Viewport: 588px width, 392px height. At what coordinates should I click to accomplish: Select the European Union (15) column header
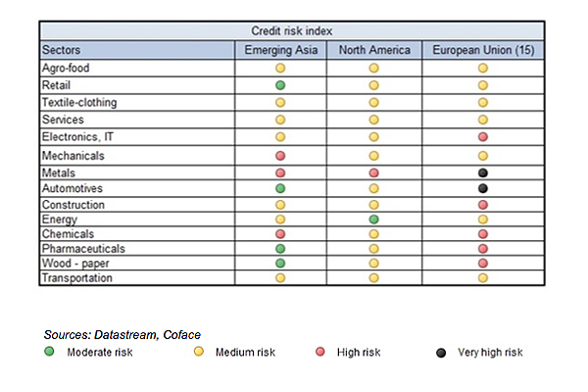483,49
